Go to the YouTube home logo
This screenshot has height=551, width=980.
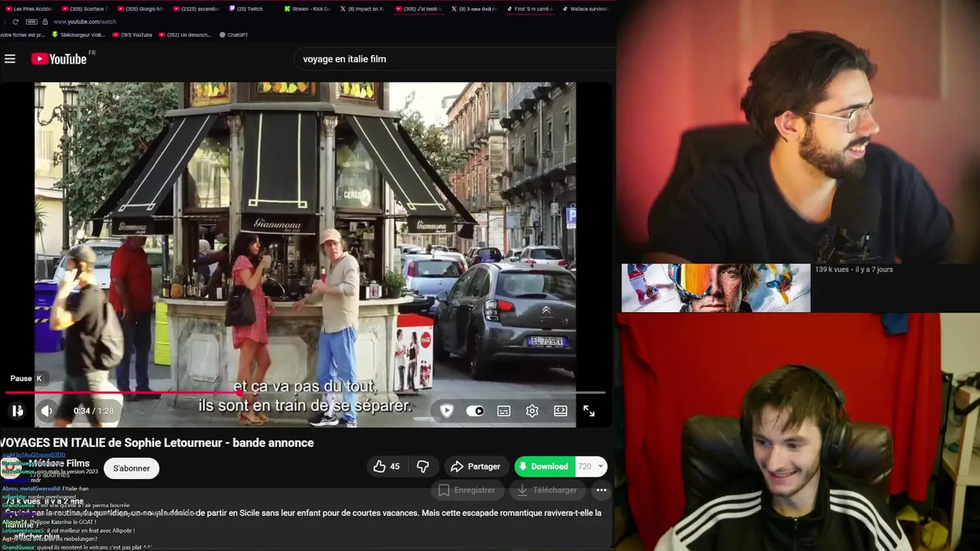(60, 59)
